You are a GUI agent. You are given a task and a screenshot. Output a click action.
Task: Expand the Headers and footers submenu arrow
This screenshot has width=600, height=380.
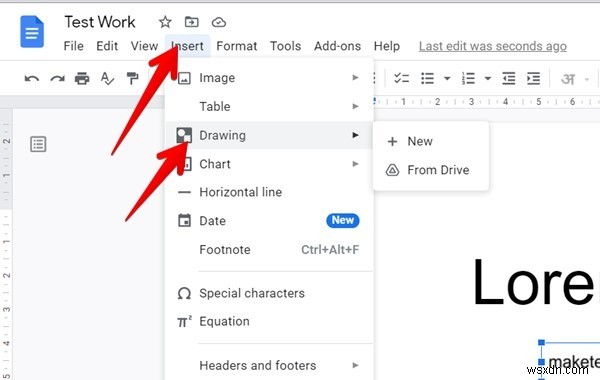point(355,365)
